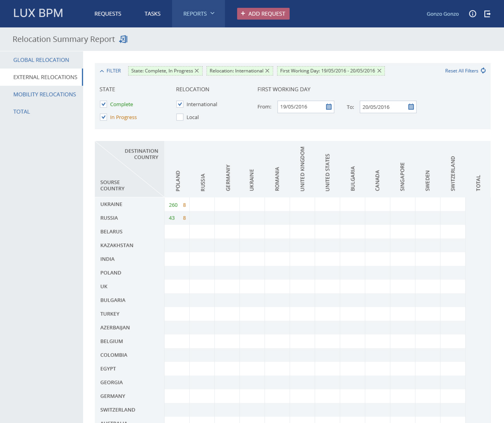Screen dimensions: 504x423
Task: Collapse the Filter panel
Action: click(x=110, y=71)
